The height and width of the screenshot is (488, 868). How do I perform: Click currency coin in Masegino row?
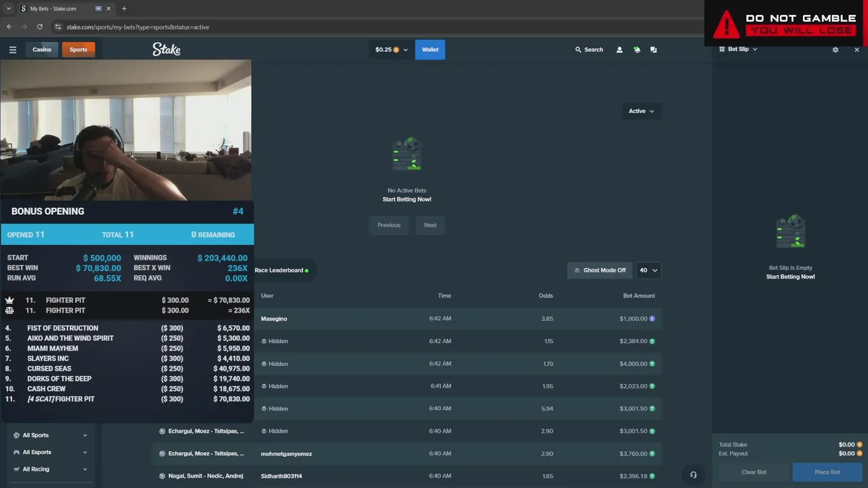[x=652, y=319]
